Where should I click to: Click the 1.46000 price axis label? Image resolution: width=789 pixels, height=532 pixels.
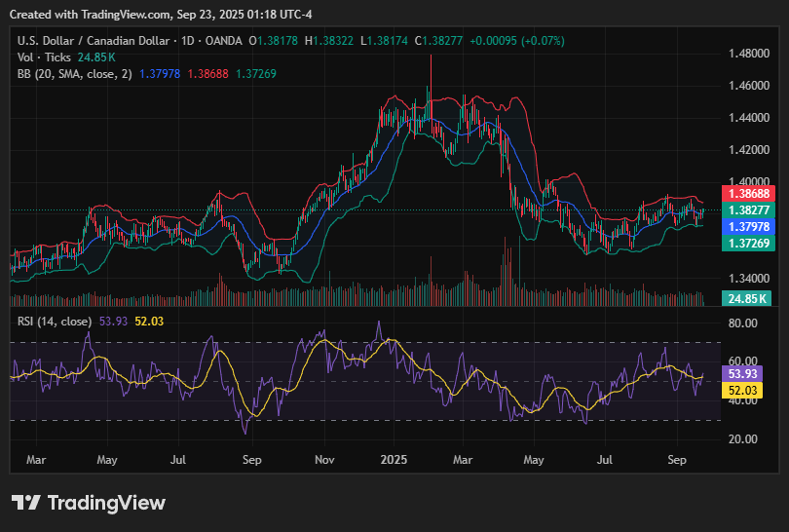point(749,86)
